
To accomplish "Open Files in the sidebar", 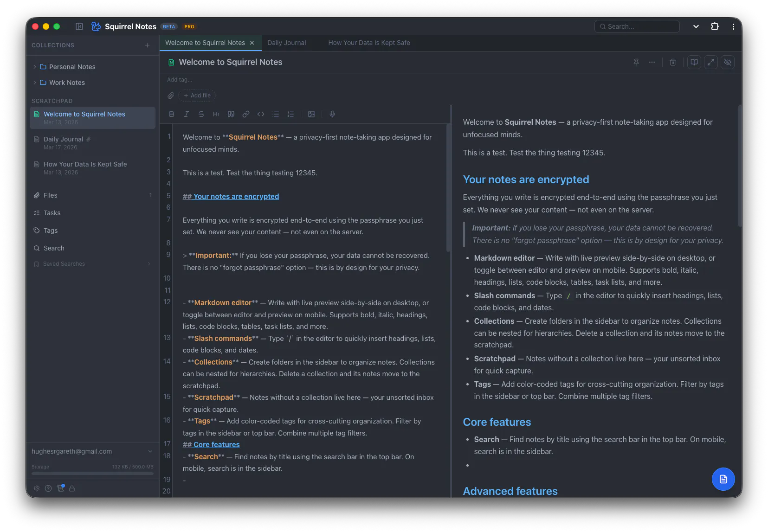I will tap(92, 195).
